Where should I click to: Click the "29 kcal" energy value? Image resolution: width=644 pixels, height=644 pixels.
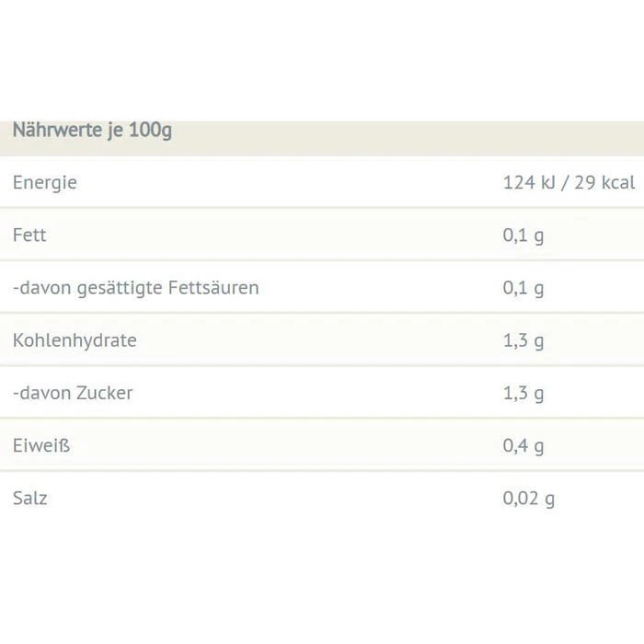point(604,182)
